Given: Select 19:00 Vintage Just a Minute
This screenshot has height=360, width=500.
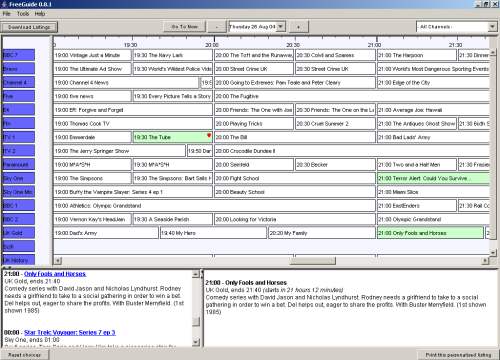Looking at the screenshot, I should click(x=92, y=55).
